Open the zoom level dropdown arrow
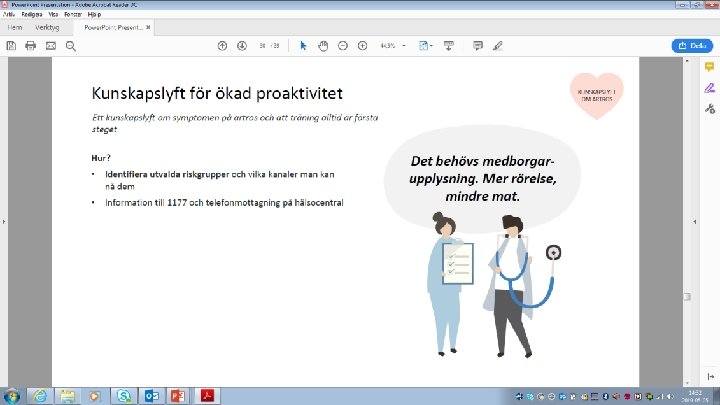 pos(404,45)
